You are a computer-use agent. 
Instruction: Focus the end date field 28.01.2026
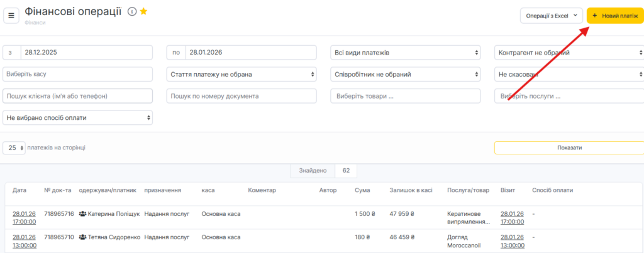(x=250, y=53)
